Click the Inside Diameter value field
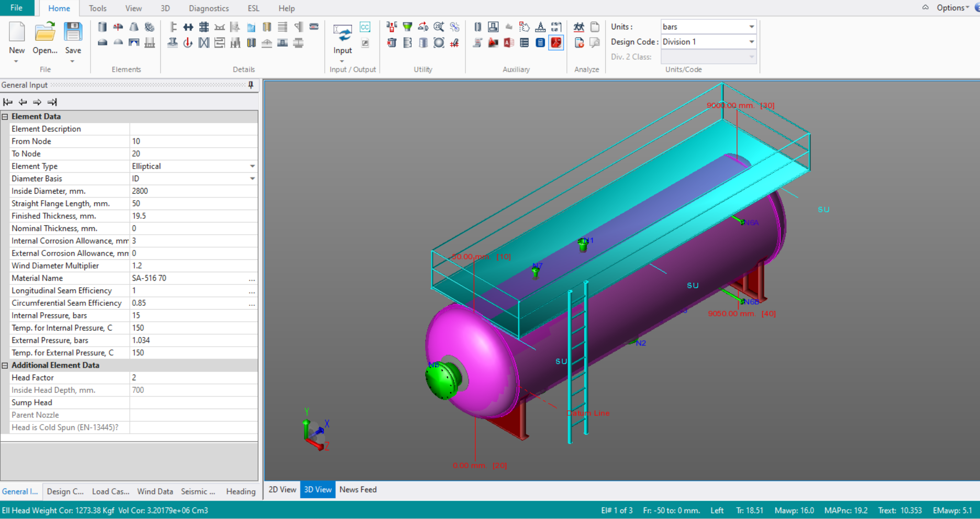 click(193, 191)
